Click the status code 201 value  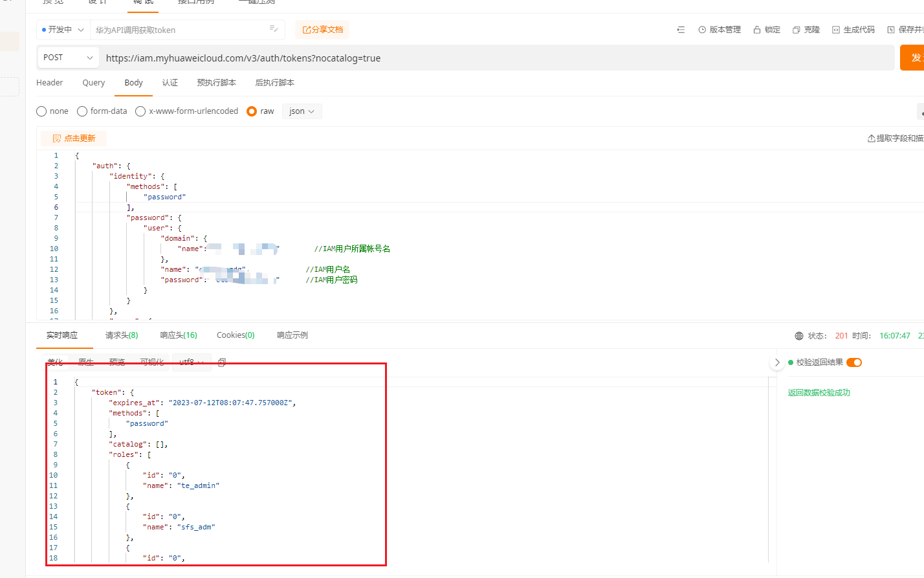coord(841,336)
